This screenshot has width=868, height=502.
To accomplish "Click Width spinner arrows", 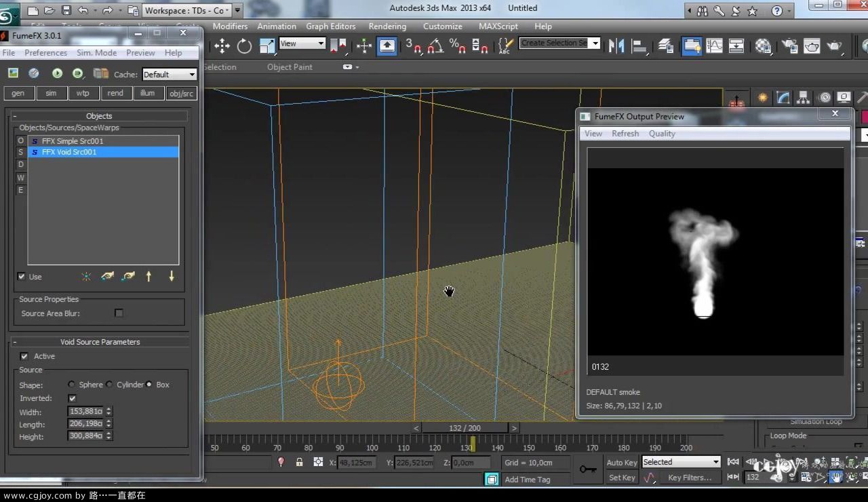I will click(x=108, y=411).
